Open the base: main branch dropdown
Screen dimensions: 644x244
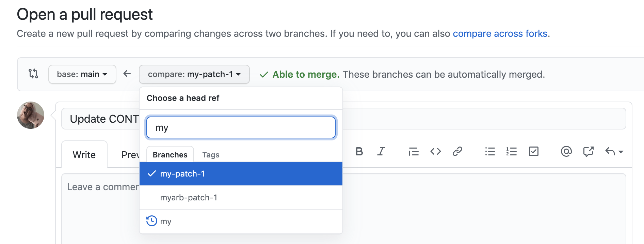(82, 74)
